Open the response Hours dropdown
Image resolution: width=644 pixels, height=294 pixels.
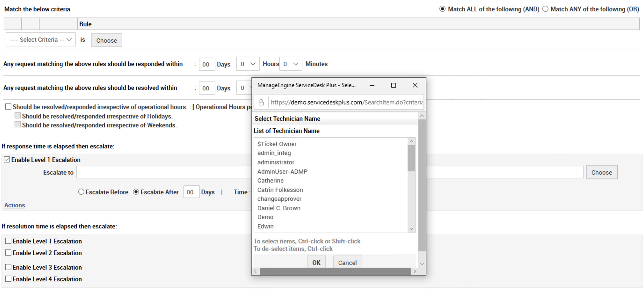click(248, 64)
